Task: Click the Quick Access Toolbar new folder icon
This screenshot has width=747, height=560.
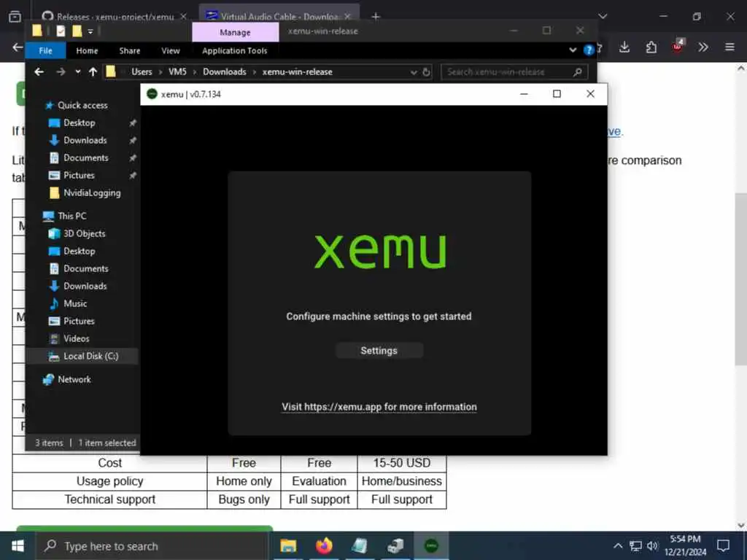Action: coord(77,31)
